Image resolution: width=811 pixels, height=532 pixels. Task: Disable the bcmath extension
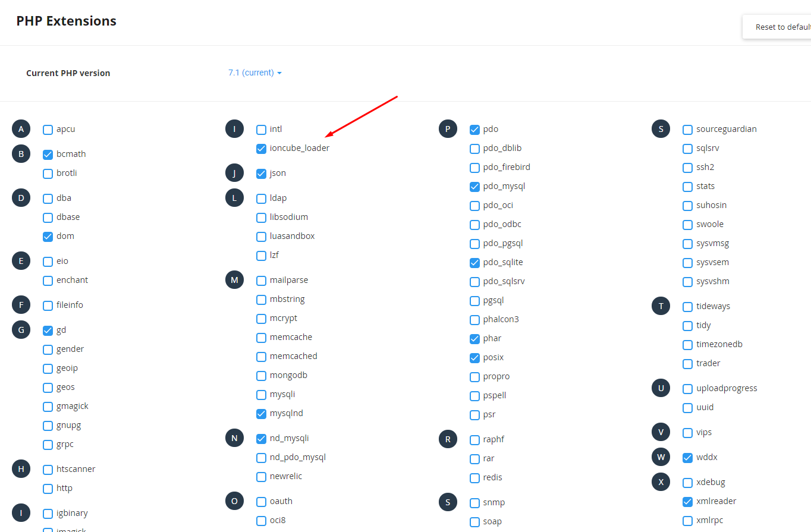[47, 154]
